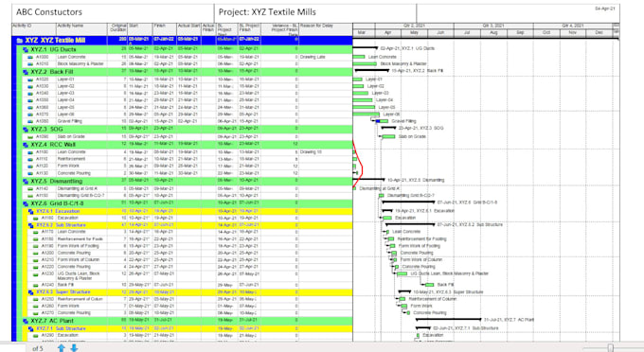Click the WBS icon beside XYZ.7.1 Sub Structure

click(31, 328)
